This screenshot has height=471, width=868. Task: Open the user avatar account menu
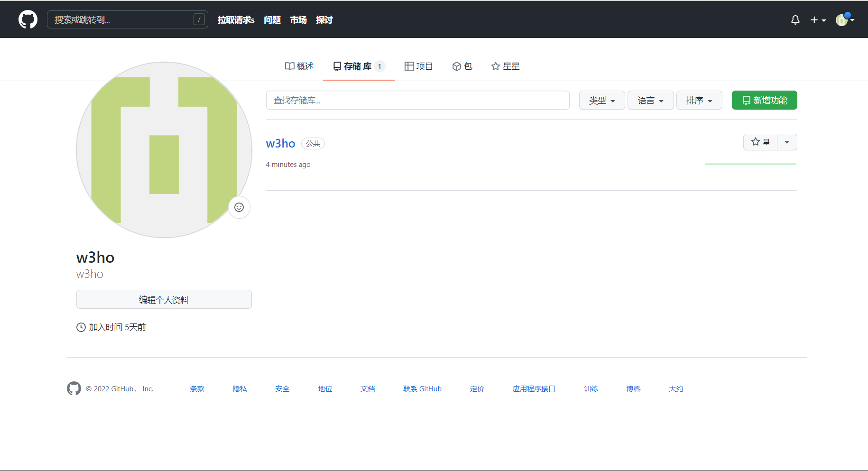click(x=845, y=20)
